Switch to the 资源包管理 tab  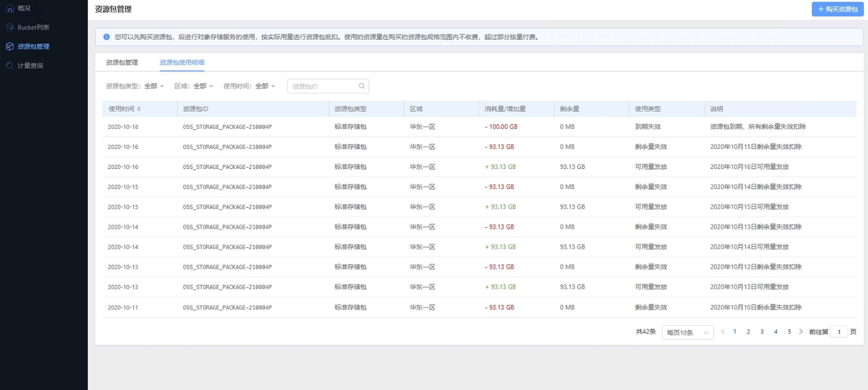pyautogui.click(x=122, y=62)
